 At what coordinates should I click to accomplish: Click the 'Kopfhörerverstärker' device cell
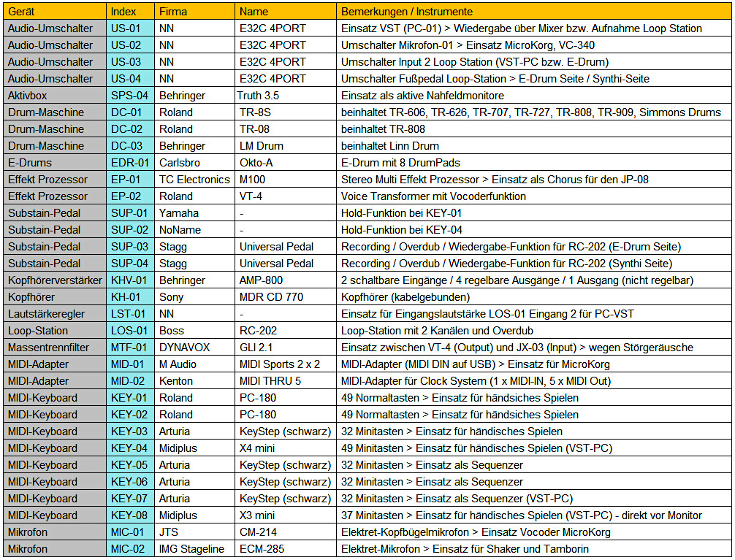55,280
